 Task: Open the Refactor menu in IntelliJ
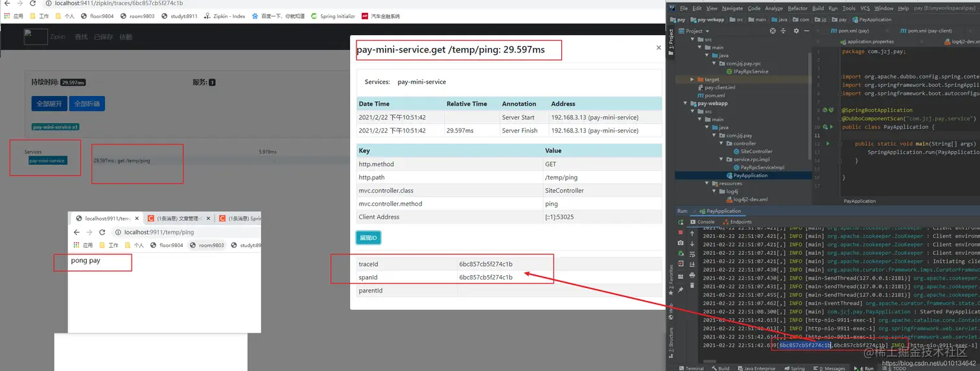pyautogui.click(x=797, y=8)
